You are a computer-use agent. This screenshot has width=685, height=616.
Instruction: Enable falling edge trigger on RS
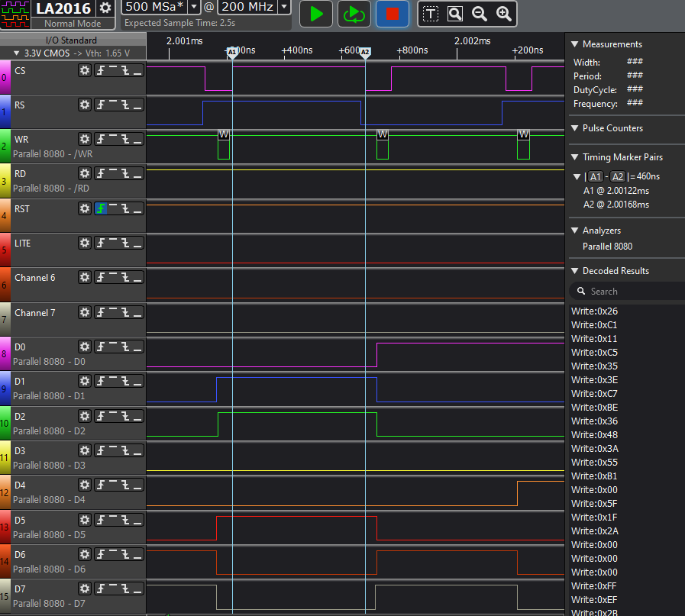(x=125, y=105)
